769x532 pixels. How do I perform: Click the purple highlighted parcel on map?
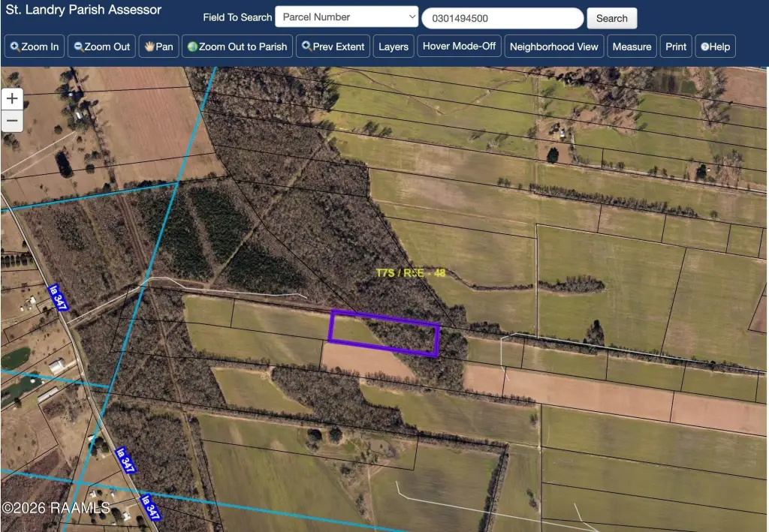click(384, 333)
